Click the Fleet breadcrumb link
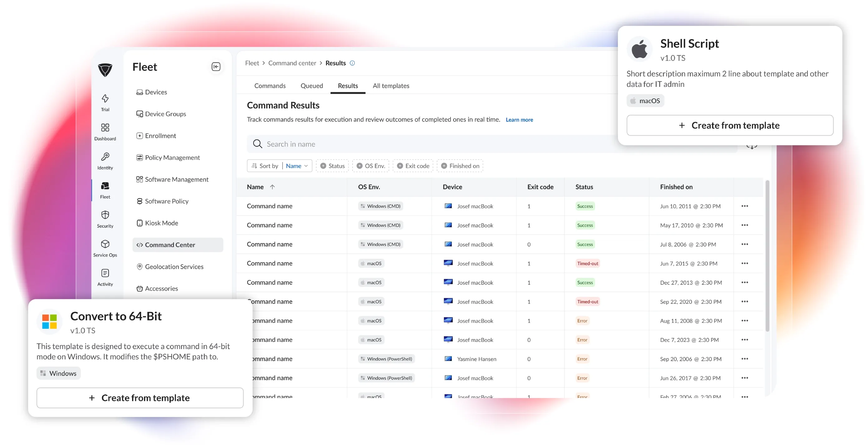This screenshot has width=868, height=445. click(252, 63)
